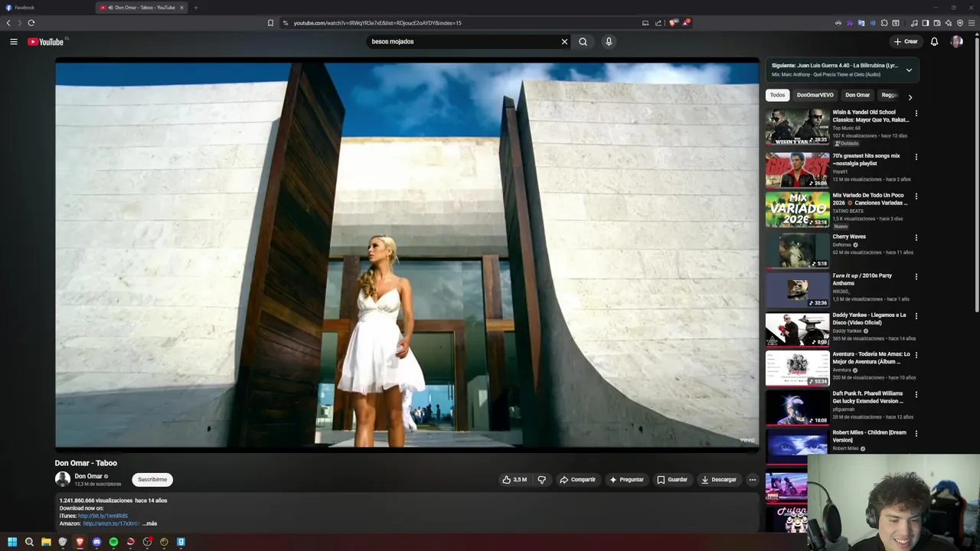Expand the Siguiente playlist queue chevron
This screenshot has height=551, width=980.
[909, 70]
